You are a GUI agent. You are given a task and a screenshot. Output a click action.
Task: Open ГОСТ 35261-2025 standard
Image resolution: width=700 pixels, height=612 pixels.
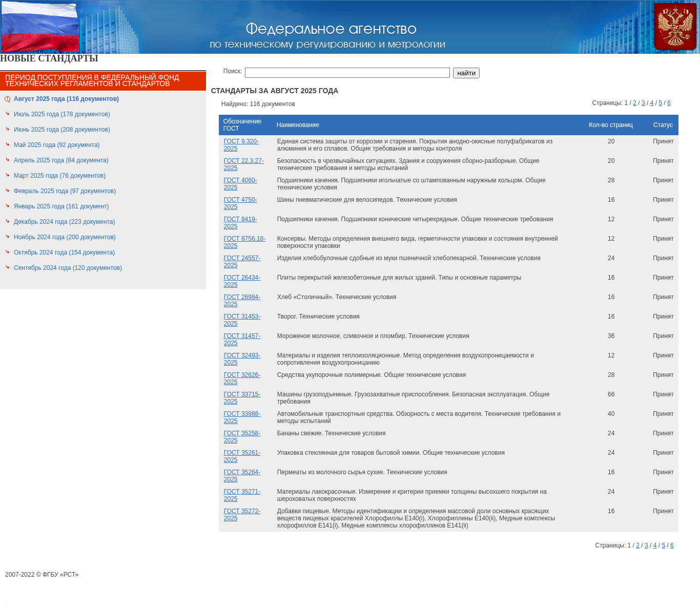(x=242, y=456)
